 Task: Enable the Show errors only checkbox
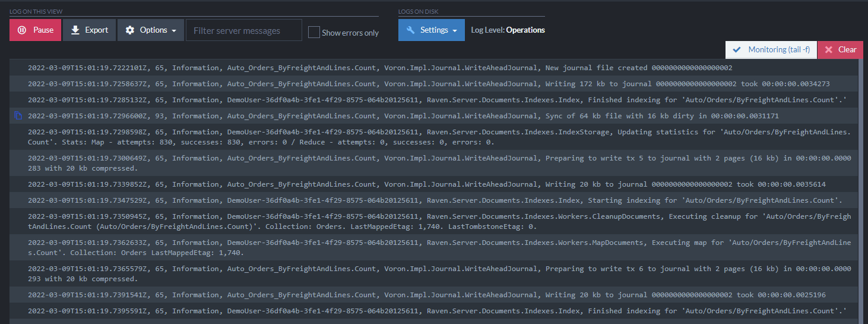tap(314, 32)
